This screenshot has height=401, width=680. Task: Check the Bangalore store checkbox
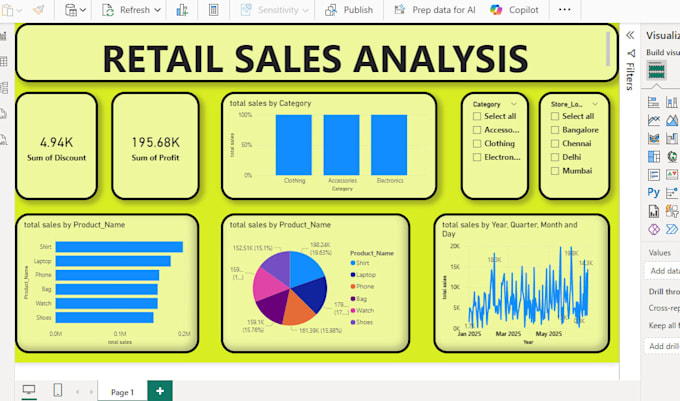pos(555,130)
